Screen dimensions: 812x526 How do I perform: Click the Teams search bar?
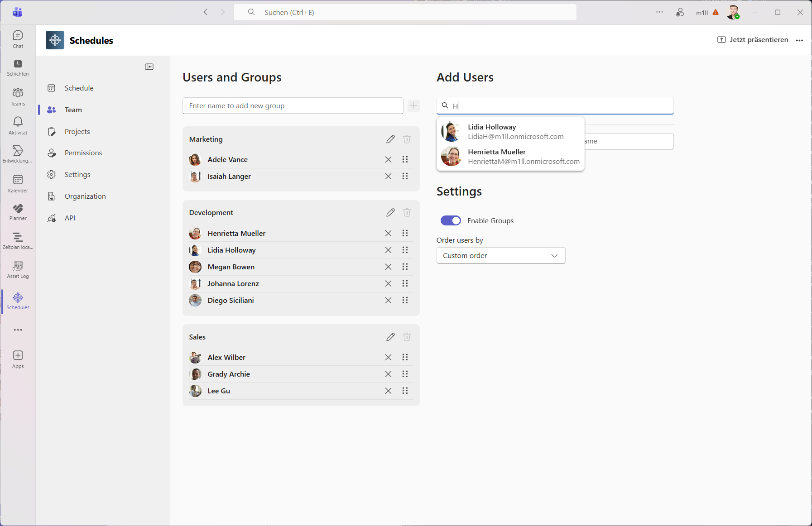(405, 13)
